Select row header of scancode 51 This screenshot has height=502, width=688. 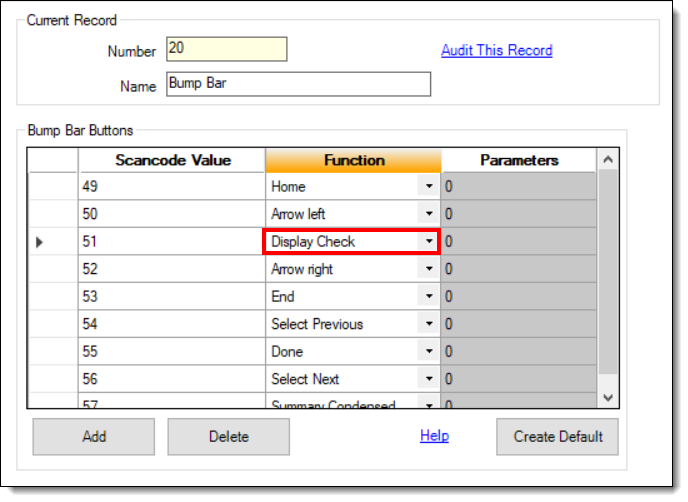pyautogui.click(x=53, y=241)
